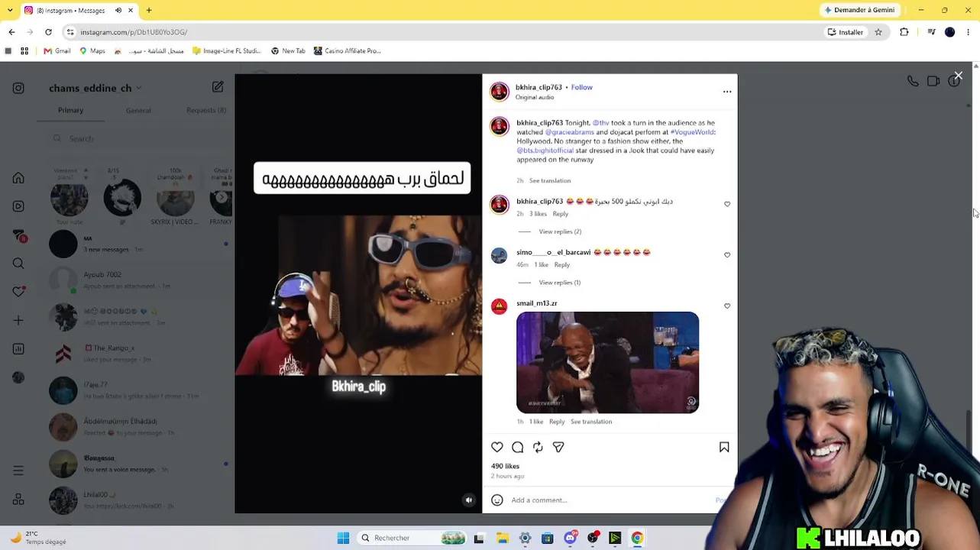The width and height of the screenshot is (980, 550).
Task: Reply to the smail_m13.zr comment
Action: [557, 422]
